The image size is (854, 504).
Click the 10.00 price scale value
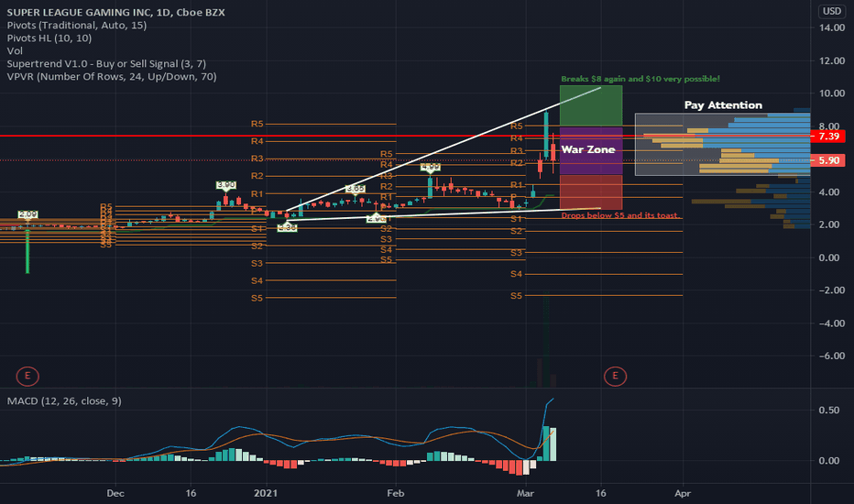click(x=832, y=93)
